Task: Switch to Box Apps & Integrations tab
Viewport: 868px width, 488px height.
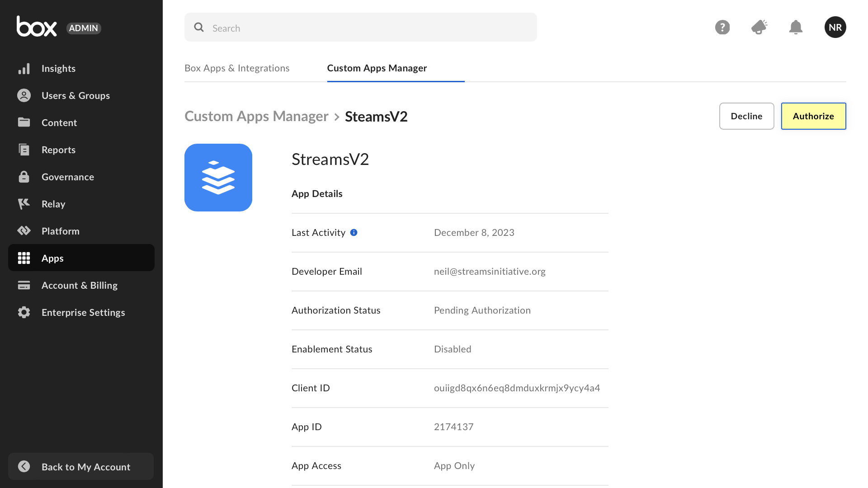Action: [237, 68]
